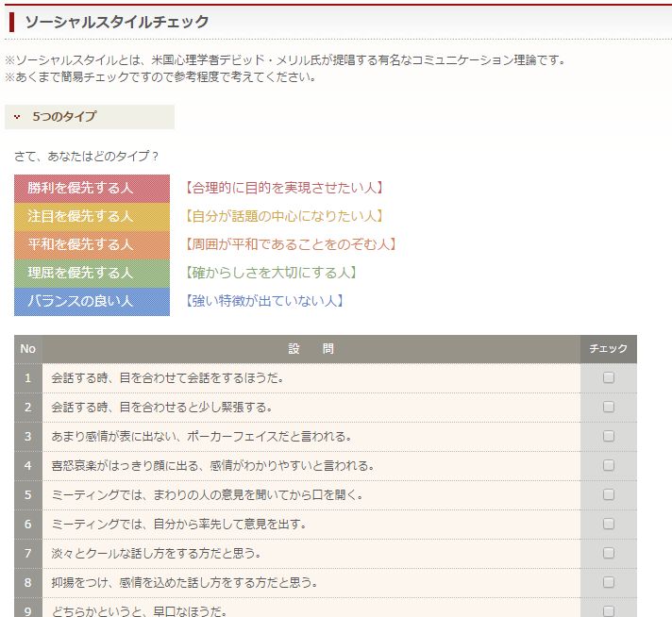Enable the poker face question 3 checkbox

608,436
